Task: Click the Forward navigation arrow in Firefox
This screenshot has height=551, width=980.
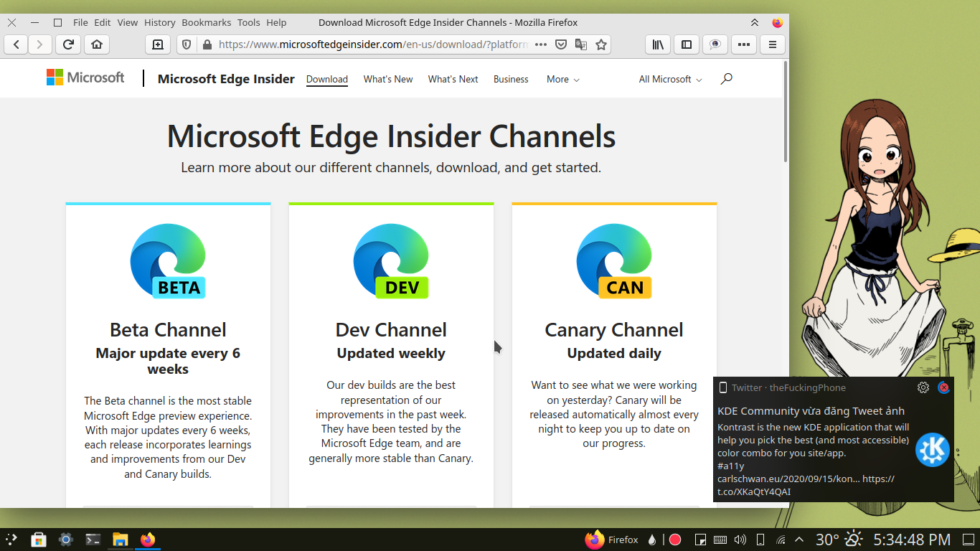Action: point(40,44)
